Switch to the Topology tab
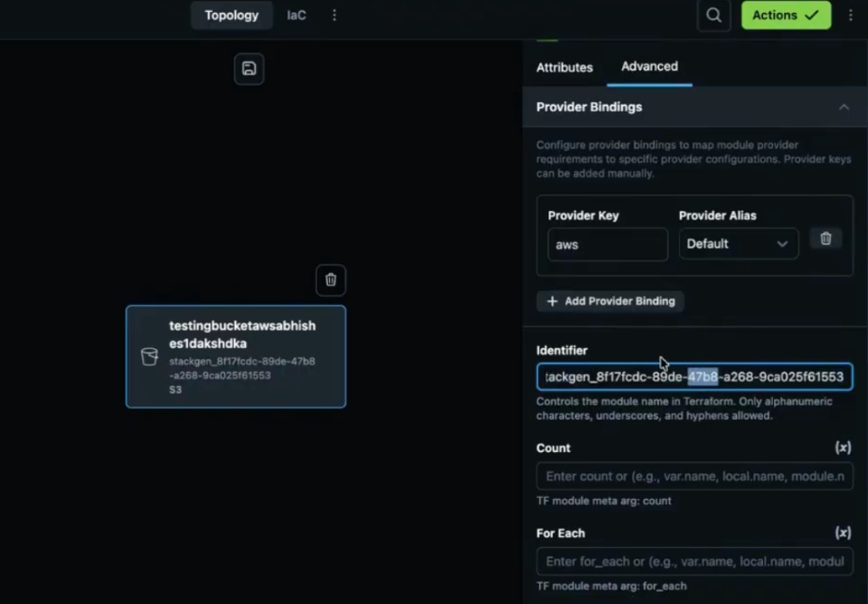 (231, 15)
